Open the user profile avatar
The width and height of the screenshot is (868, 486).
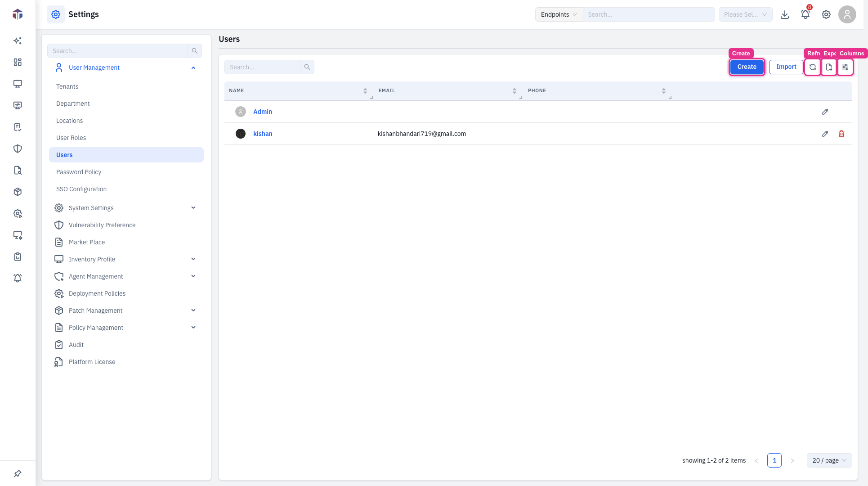click(847, 14)
